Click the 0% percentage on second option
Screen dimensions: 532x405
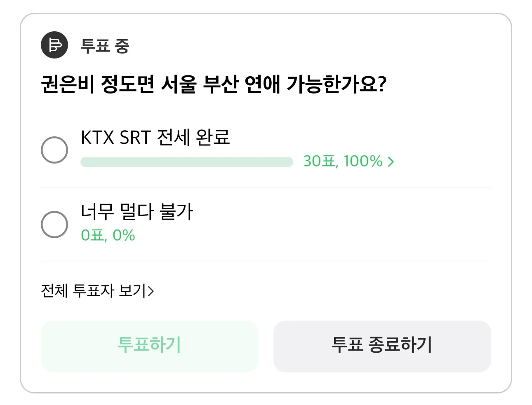(124, 236)
